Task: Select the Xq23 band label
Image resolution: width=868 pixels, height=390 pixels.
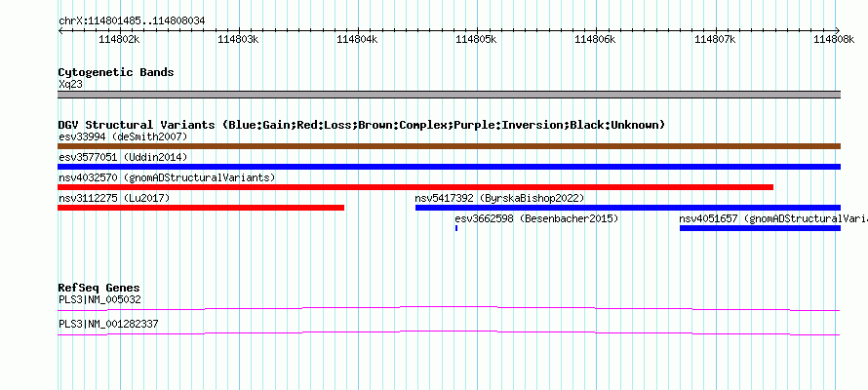Action: tap(71, 85)
